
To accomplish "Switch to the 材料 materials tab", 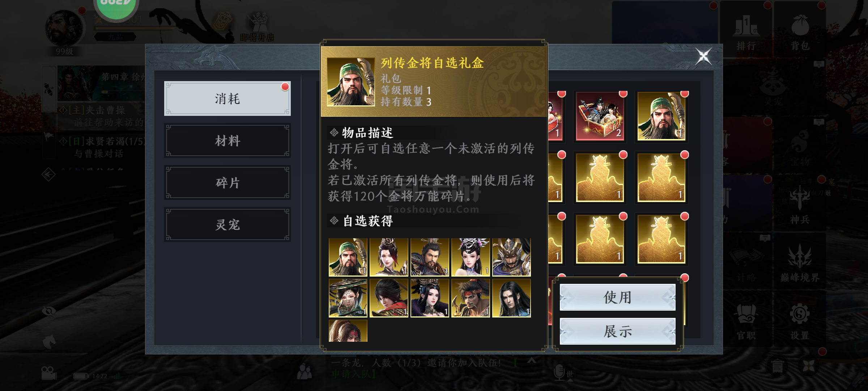I will (x=227, y=141).
